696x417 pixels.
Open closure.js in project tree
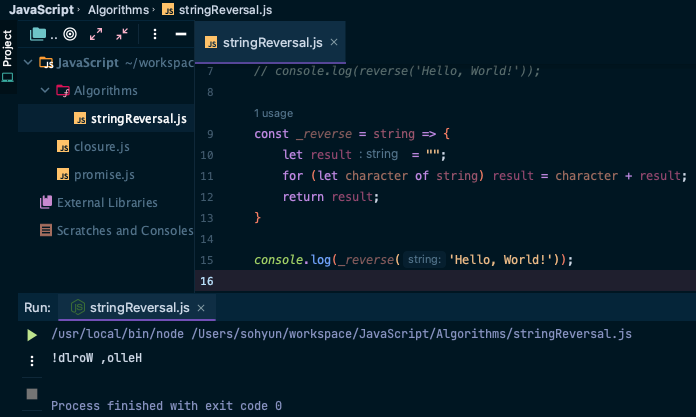click(x=107, y=147)
